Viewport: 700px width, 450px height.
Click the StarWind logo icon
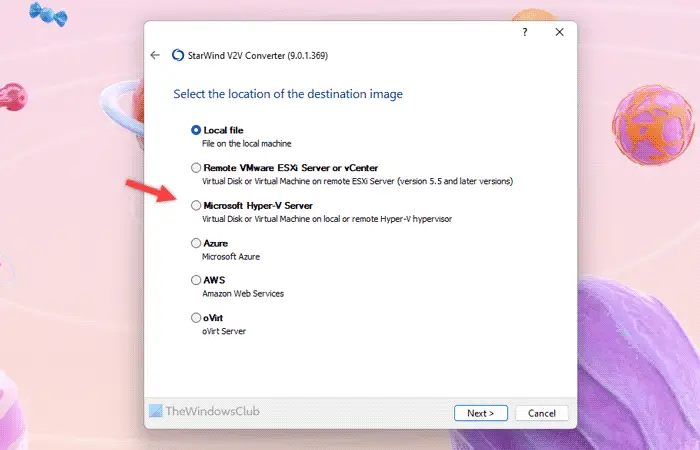pos(178,55)
